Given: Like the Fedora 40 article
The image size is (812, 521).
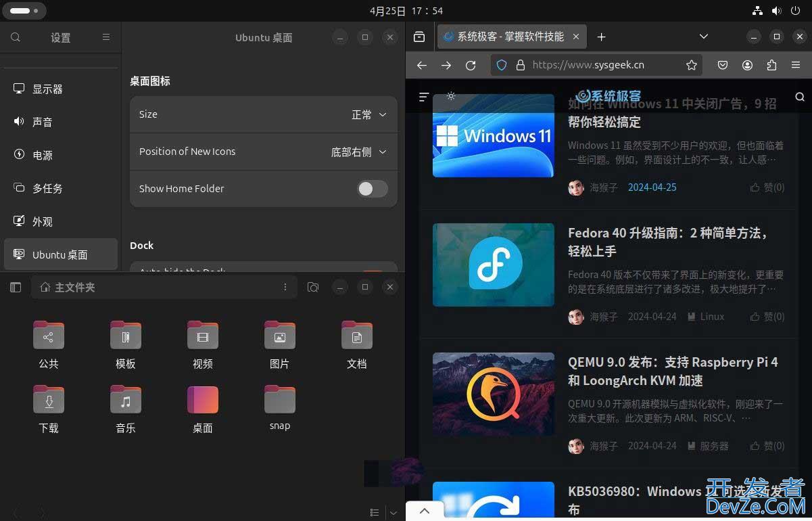Looking at the screenshot, I should point(767,316).
